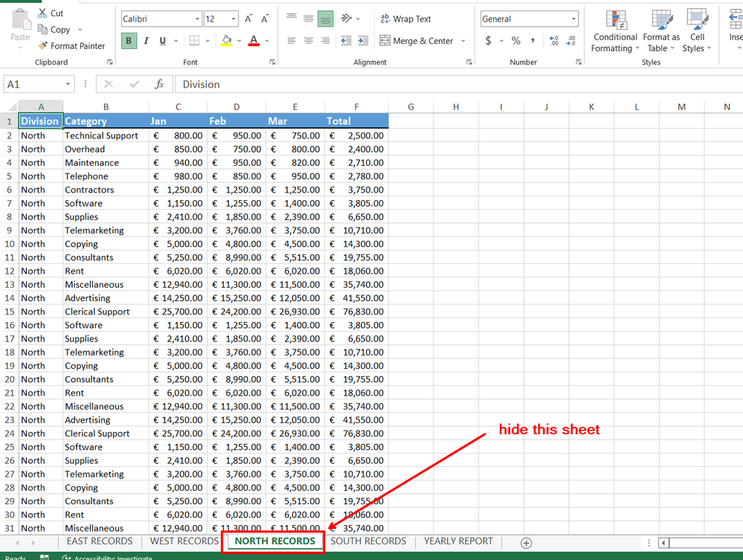This screenshot has height=560, width=743.
Task: Apply Comma Style format
Action: click(533, 41)
